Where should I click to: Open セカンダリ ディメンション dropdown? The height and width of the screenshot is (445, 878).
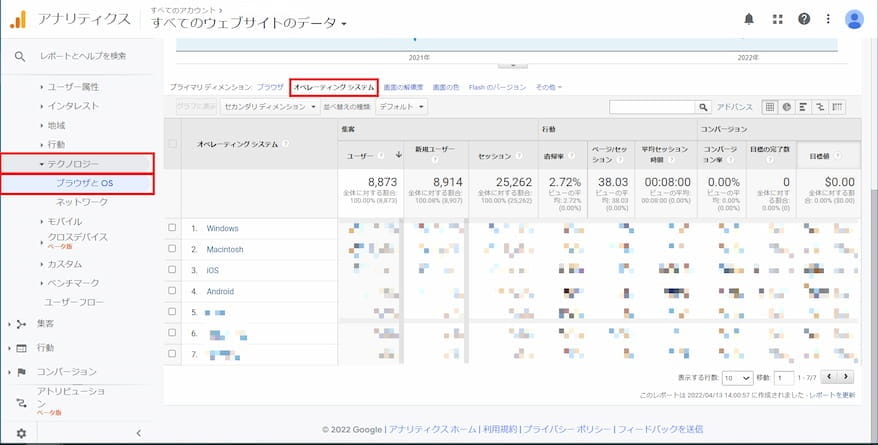[270, 106]
